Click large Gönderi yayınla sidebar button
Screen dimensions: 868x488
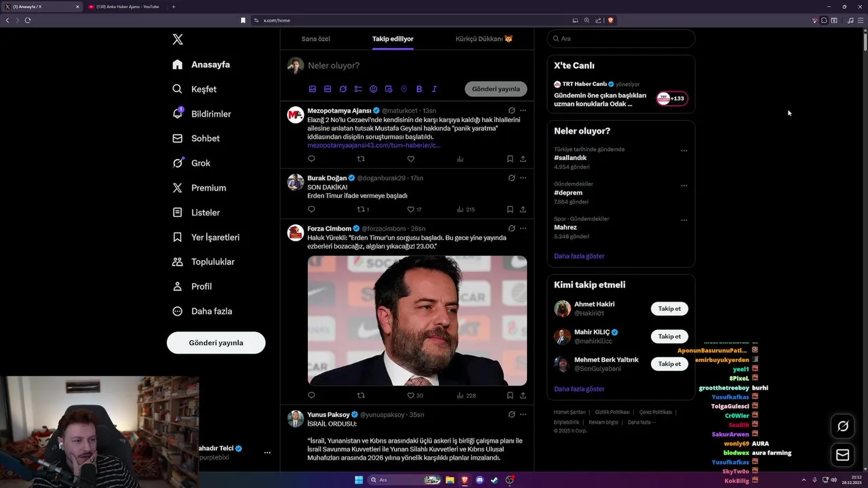click(216, 343)
